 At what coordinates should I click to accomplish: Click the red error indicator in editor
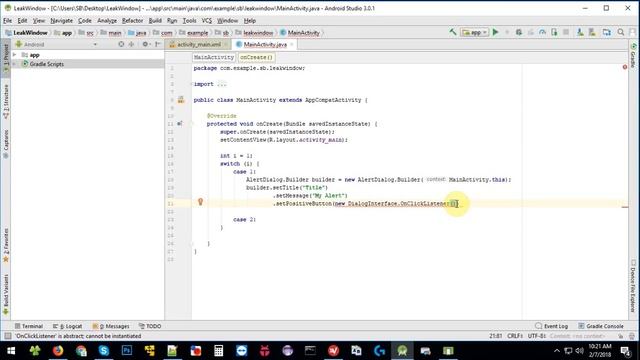(x=625, y=67)
